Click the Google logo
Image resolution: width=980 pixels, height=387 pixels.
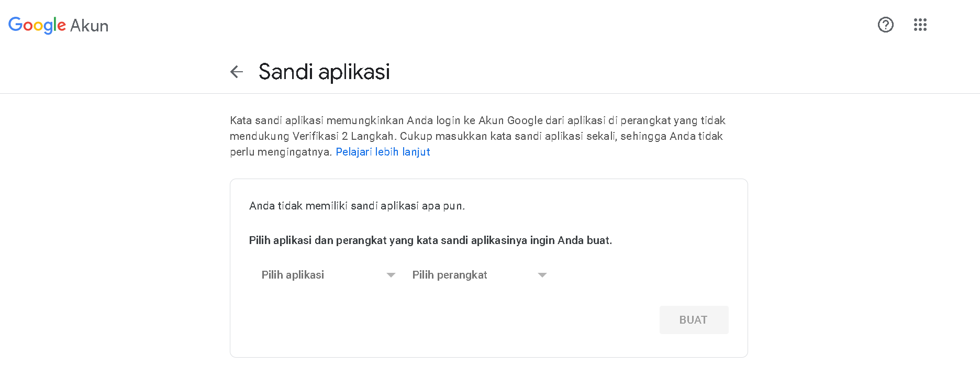[37, 25]
